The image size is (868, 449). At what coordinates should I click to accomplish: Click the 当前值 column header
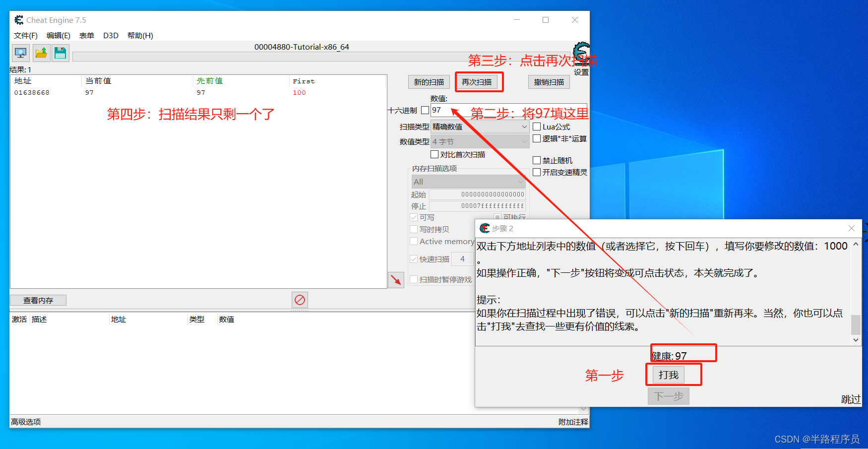point(137,81)
